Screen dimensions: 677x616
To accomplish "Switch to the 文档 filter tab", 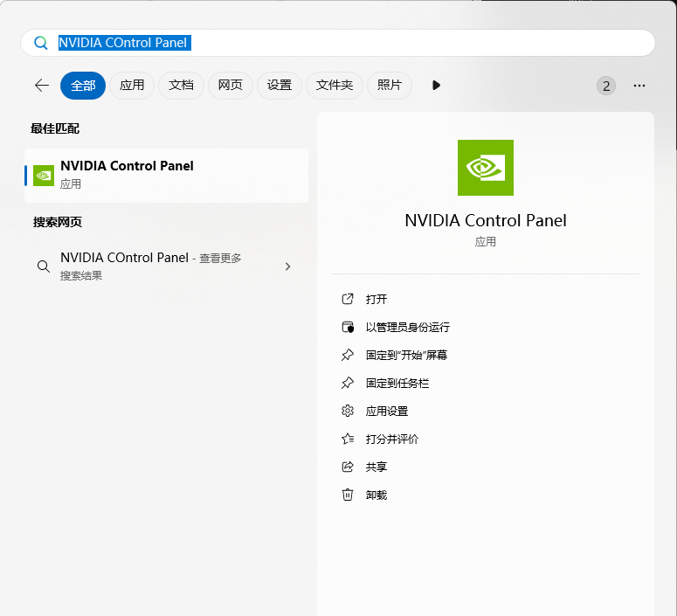I will [182, 86].
